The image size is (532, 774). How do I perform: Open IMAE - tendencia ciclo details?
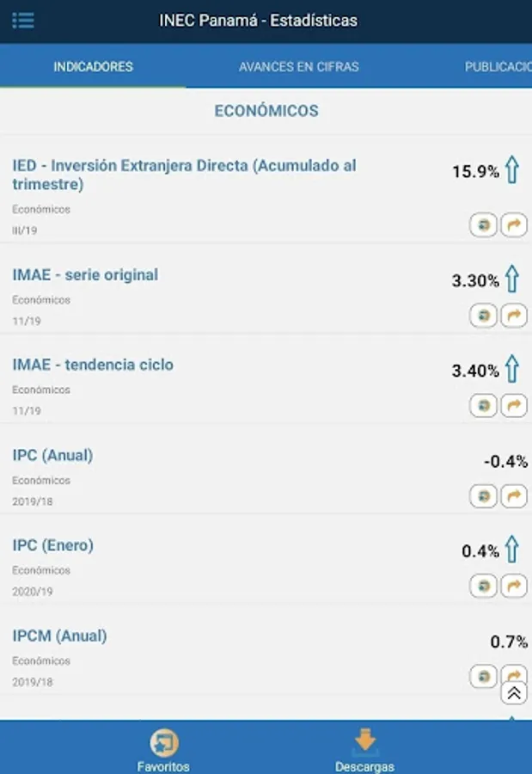[x=93, y=365]
